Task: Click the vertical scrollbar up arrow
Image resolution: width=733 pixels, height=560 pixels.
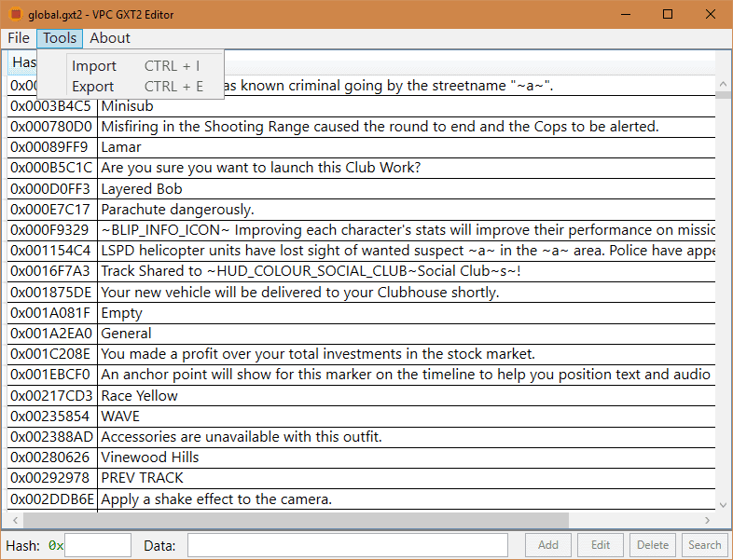Action: 723,84
